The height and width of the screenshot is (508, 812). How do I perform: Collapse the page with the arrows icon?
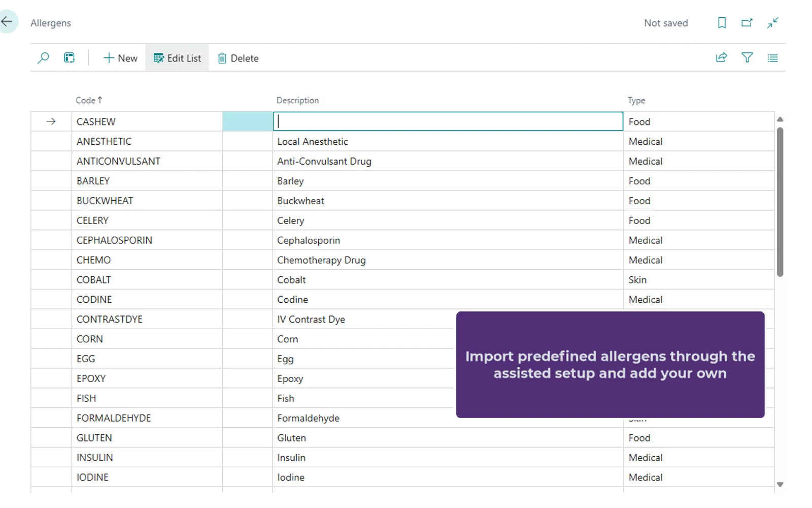pyautogui.click(x=772, y=23)
